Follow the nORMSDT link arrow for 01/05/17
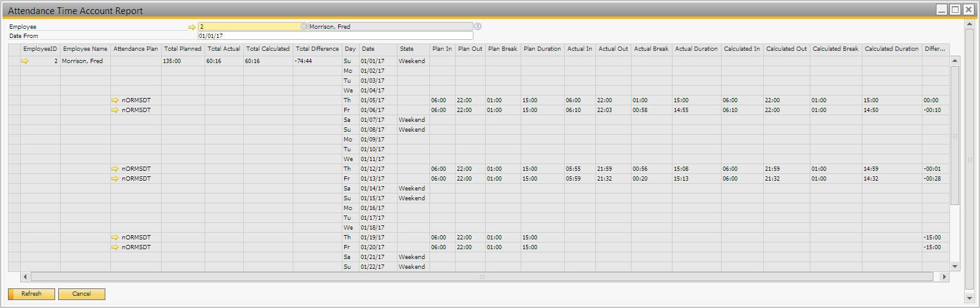Screen dimensions: 980x308 tap(115, 100)
